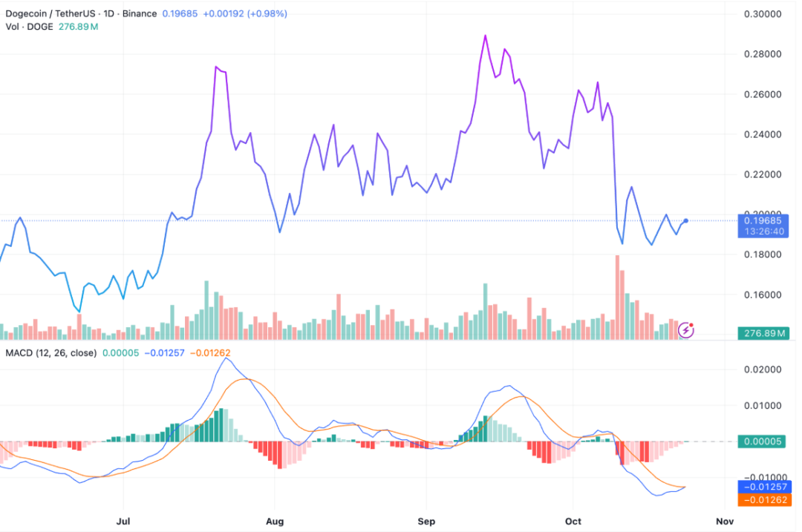Click the 0.02000 MACD scale label
The image size is (802, 532).
764,370
